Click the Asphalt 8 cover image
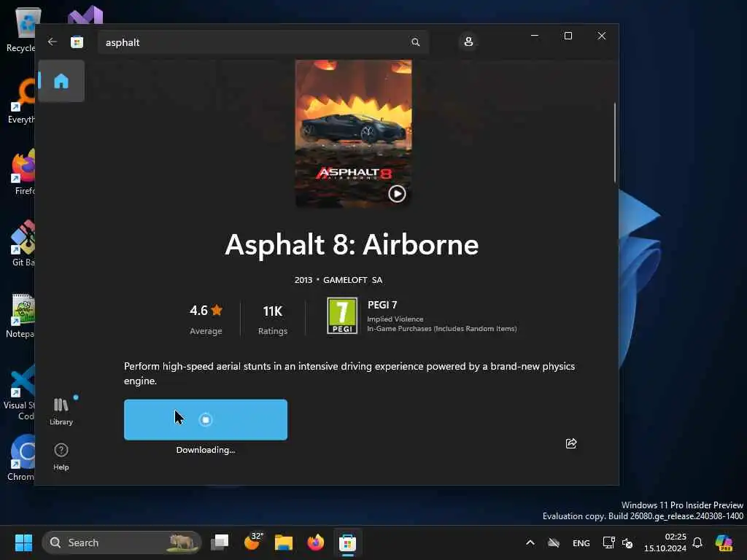 coord(354,134)
